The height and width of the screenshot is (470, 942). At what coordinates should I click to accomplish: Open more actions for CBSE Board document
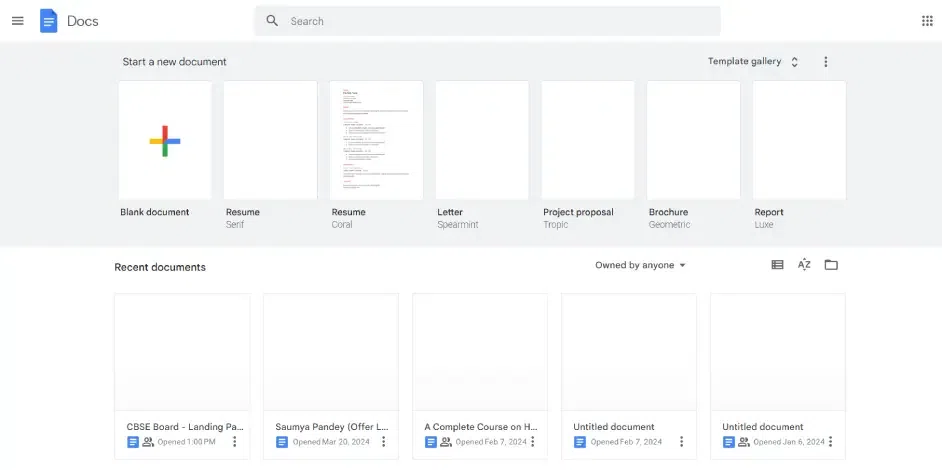coord(235,442)
